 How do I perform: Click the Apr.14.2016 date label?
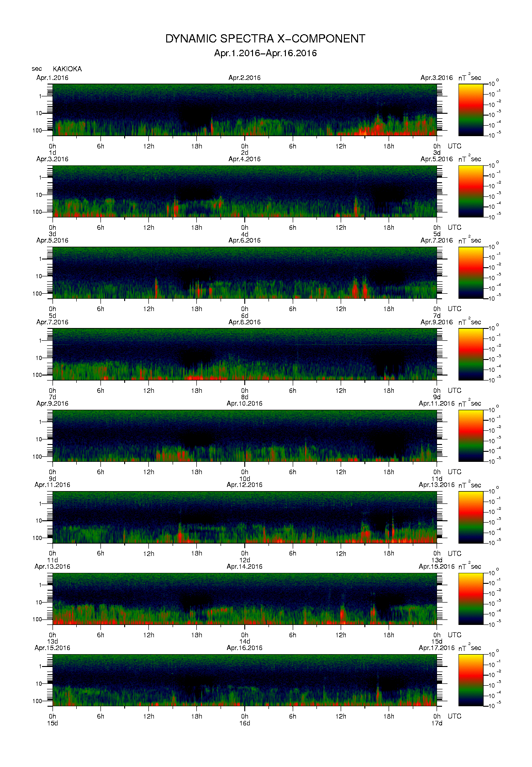[x=245, y=566]
